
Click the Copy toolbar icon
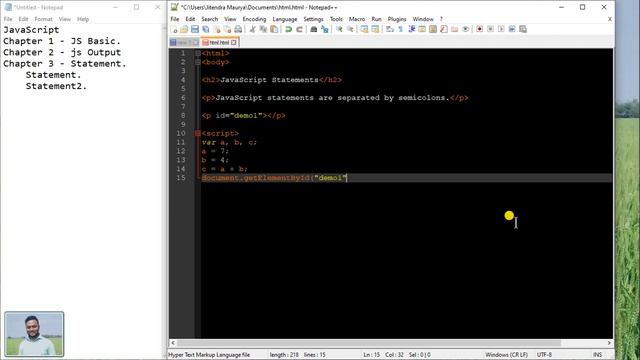click(263, 29)
